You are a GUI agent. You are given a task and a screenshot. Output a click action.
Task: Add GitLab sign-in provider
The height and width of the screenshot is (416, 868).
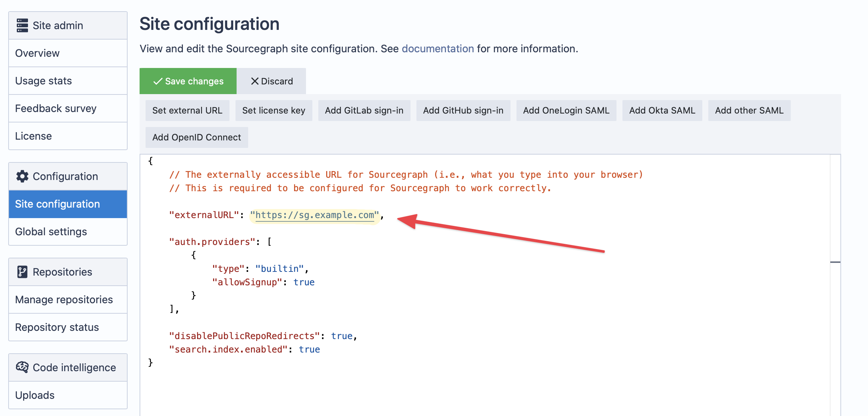click(364, 111)
